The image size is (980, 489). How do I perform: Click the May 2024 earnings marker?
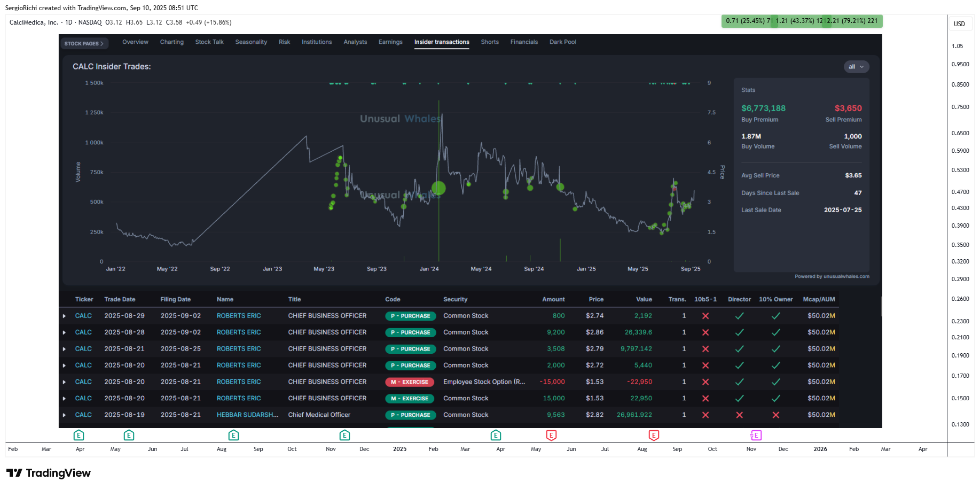click(129, 435)
